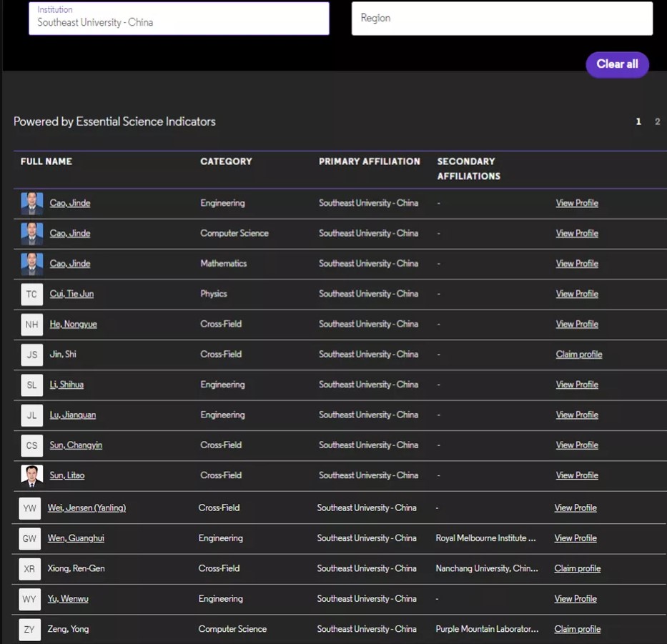Open Wei, Jensen (Yanling) name link
The height and width of the screenshot is (644, 667).
click(87, 508)
